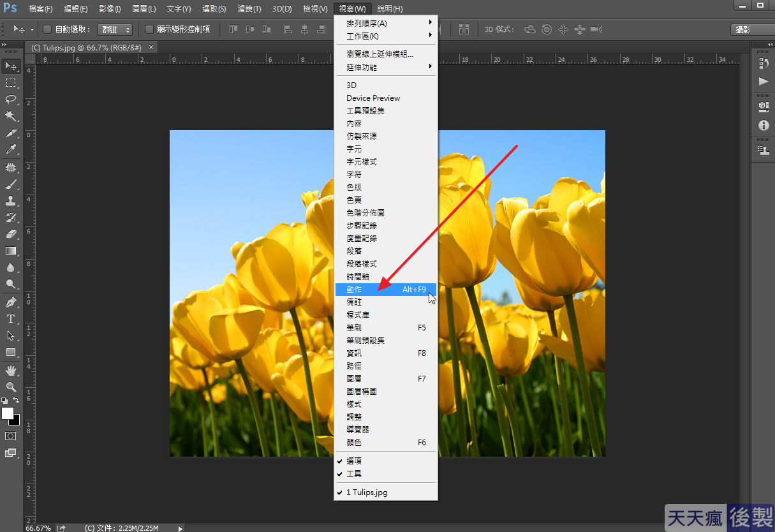Reset default foreground and background colors

pos(5,401)
